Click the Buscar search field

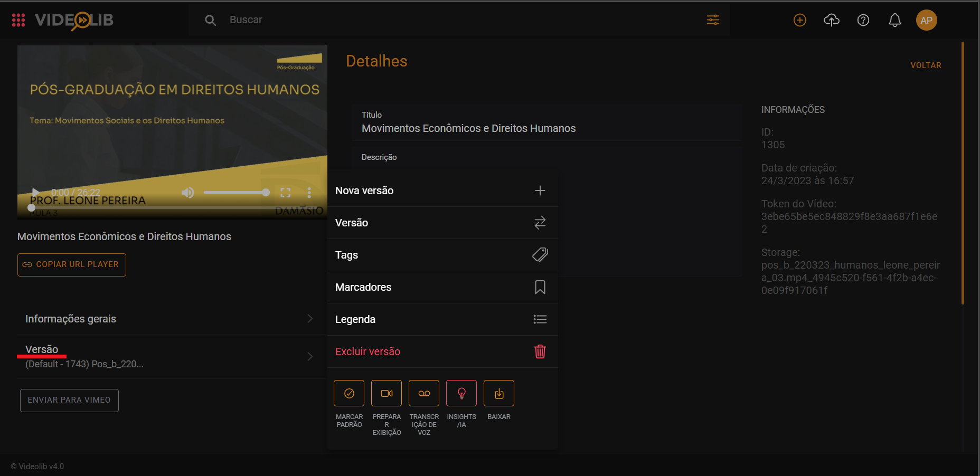pyautogui.click(x=459, y=20)
